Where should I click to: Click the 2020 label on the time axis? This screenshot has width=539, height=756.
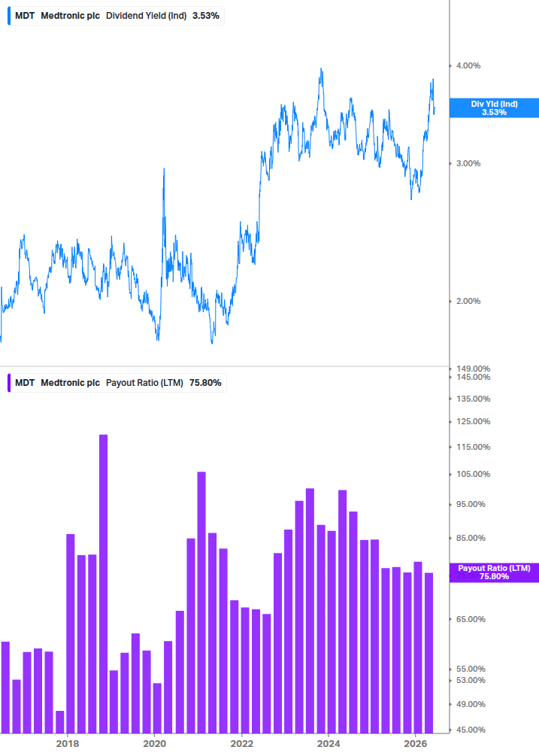155,743
